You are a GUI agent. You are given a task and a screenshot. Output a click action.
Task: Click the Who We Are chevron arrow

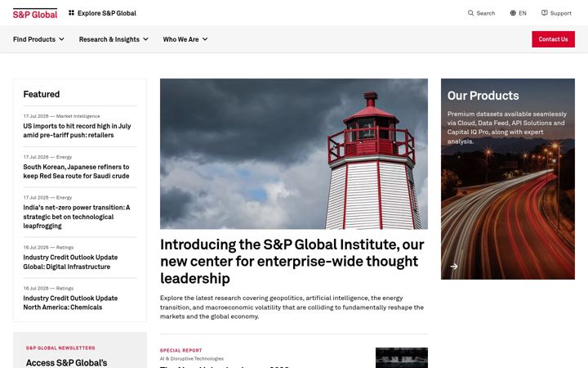click(x=205, y=39)
